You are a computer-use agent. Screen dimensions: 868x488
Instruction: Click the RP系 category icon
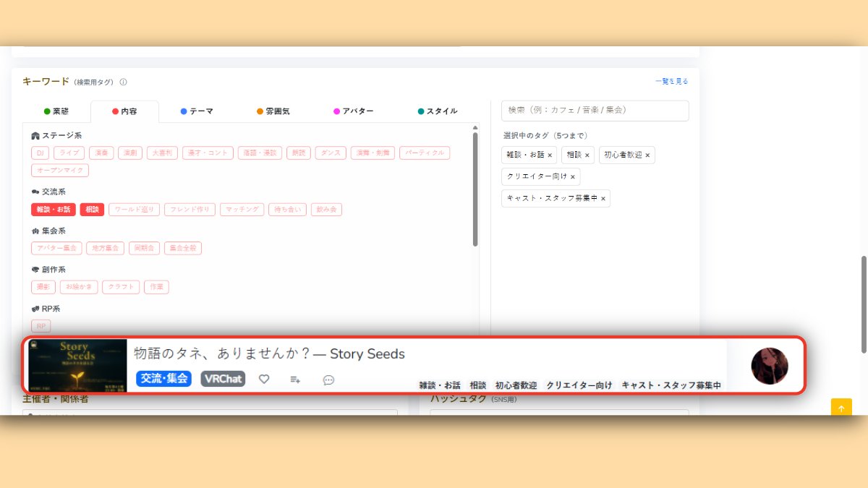tap(35, 308)
